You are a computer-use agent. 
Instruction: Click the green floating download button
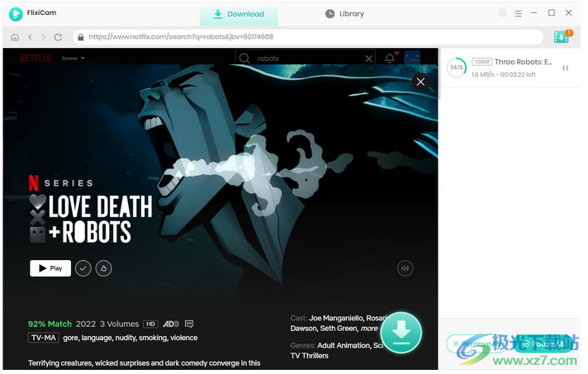pyautogui.click(x=401, y=332)
